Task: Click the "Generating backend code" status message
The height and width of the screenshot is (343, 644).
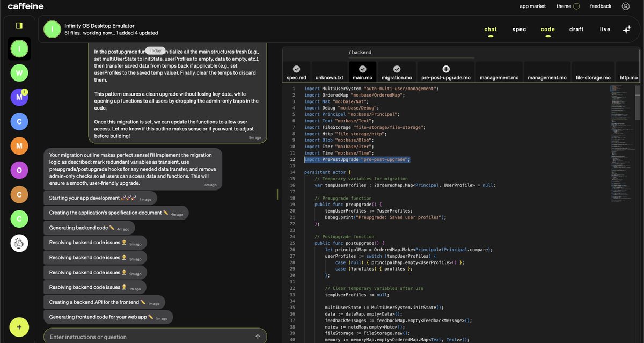Action: 89,228
